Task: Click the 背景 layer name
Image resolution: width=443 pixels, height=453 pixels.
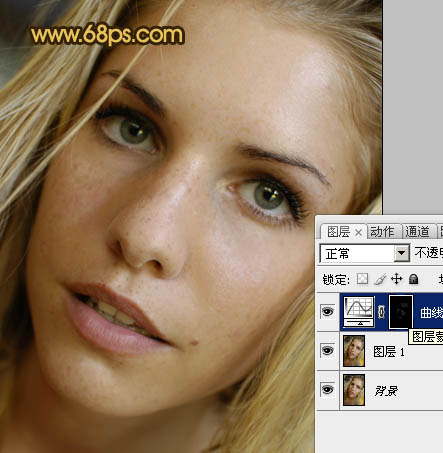Action: tap(386, 391)
